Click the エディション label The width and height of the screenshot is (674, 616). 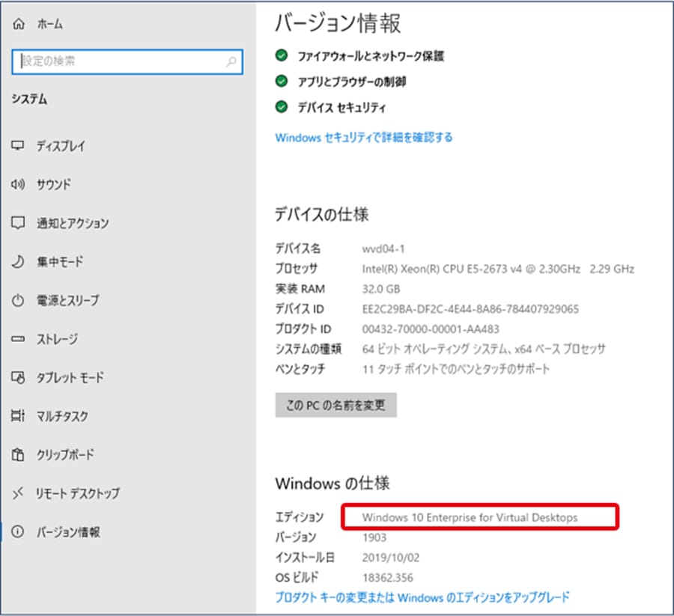tap(300, 517)
